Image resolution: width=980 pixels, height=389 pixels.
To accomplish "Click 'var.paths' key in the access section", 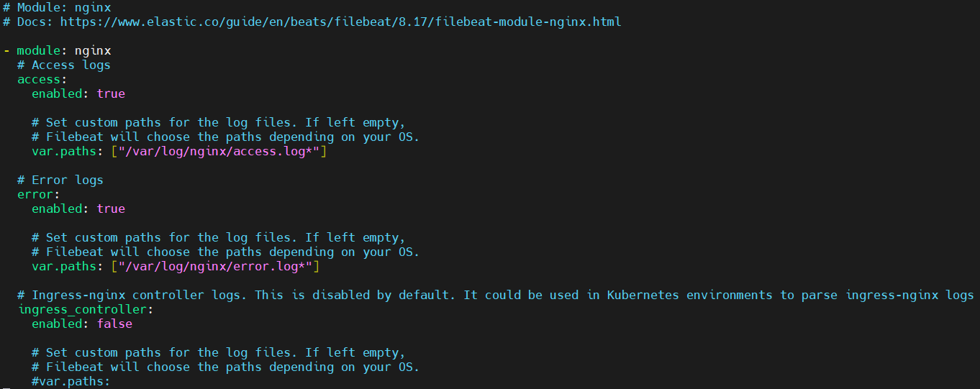I will pos(63,151).
